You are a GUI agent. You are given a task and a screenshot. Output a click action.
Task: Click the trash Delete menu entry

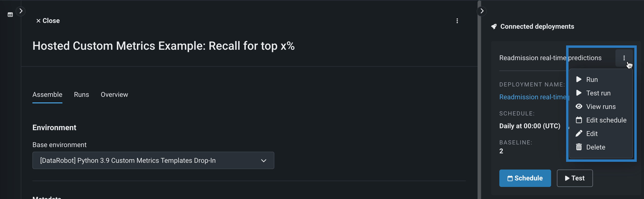(595, 147)
